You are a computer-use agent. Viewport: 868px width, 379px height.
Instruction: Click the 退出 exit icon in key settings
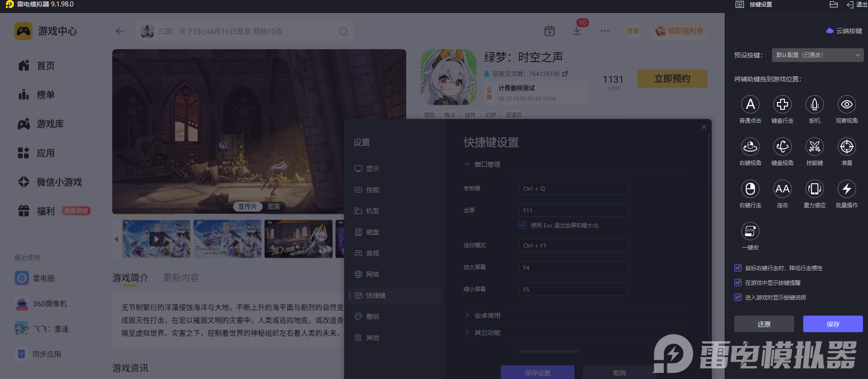[x=850, y=5]
